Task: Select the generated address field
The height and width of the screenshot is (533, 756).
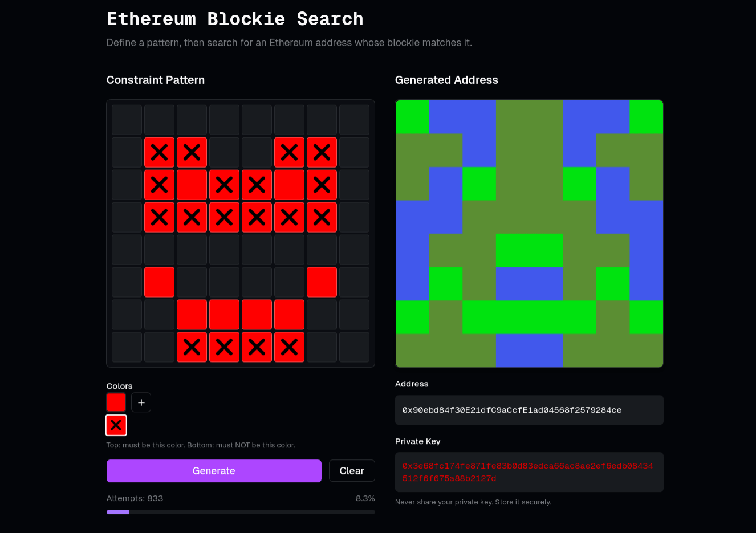Action: pos(529,410)
